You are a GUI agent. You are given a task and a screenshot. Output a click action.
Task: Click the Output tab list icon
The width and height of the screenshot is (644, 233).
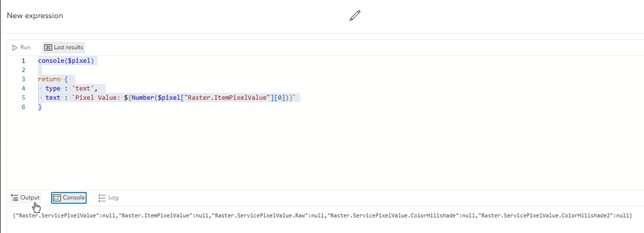(15, 198)
